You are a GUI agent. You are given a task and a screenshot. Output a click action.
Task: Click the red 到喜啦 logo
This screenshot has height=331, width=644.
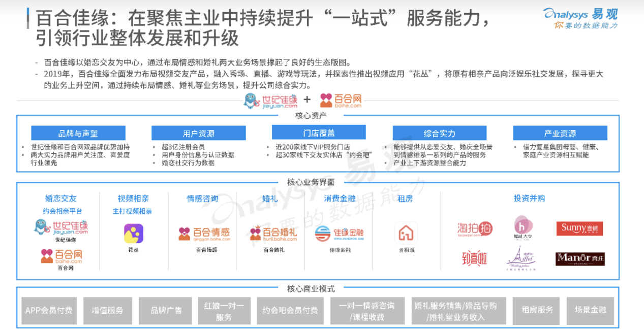click(x=474, y=258)
